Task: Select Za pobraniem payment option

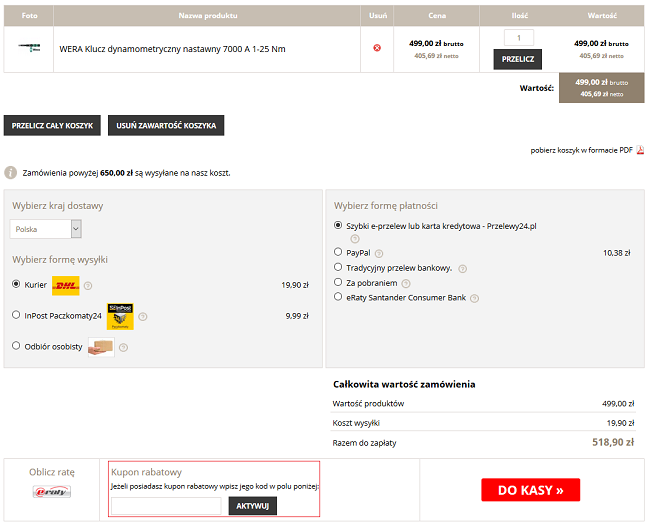Action: (x=338, y=283)
